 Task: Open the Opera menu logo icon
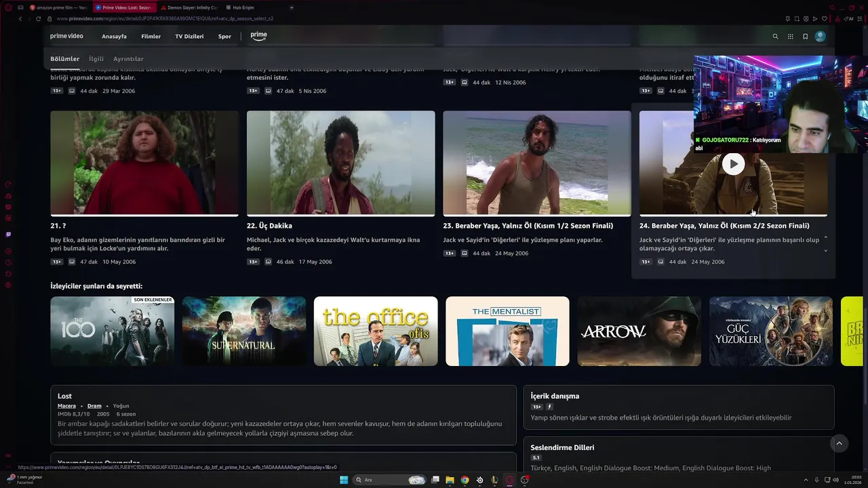[8, 7]
